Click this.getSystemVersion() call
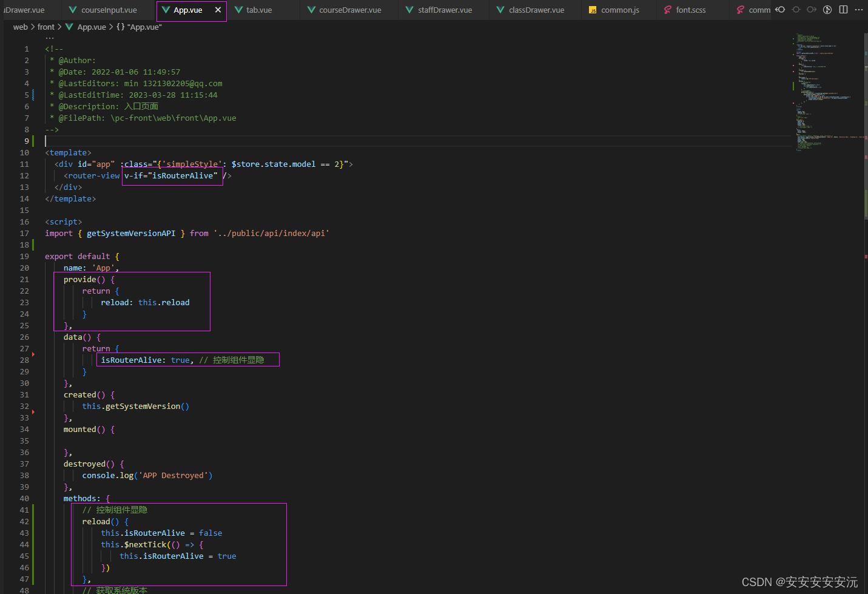The height and width of the screenshot is (594, 868). [136, 406]
